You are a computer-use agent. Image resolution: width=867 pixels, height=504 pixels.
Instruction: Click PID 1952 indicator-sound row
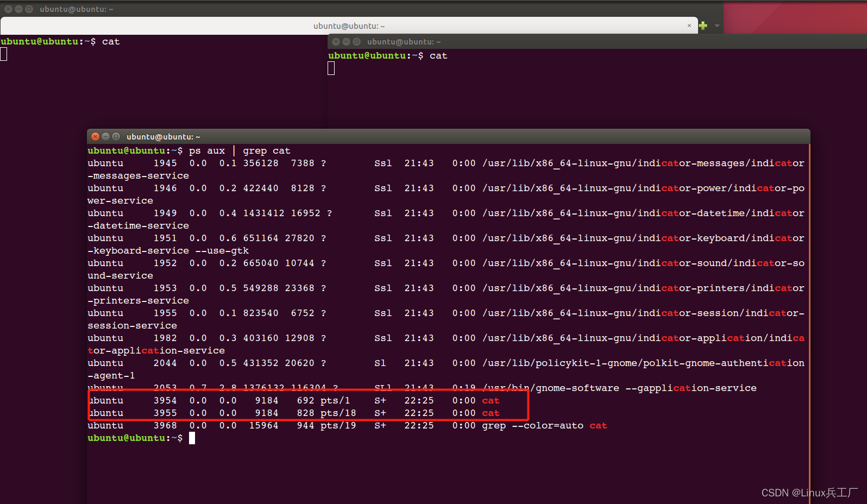pyautogui.click(x=165, y=263)
